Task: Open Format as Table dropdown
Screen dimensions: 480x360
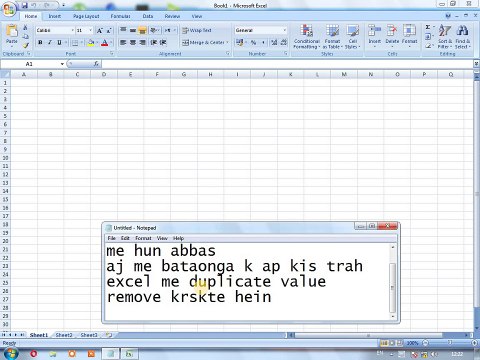Action: pos(332,37)
